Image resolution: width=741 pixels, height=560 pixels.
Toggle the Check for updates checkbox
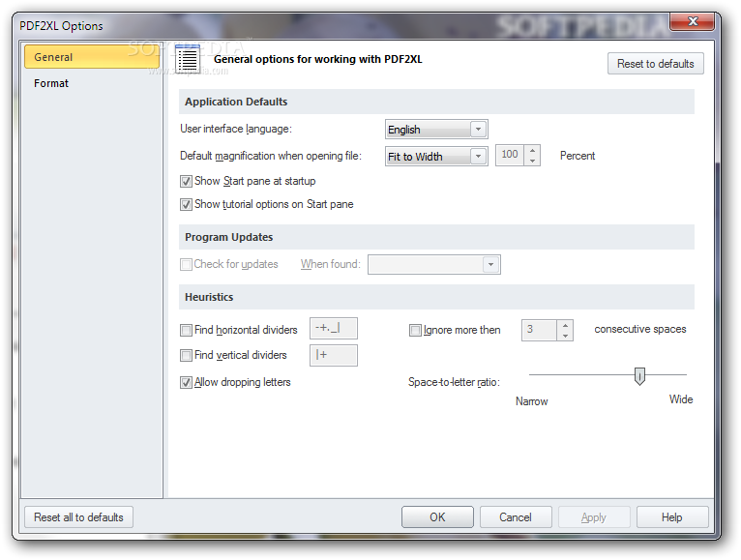click(x=186, y=264)
